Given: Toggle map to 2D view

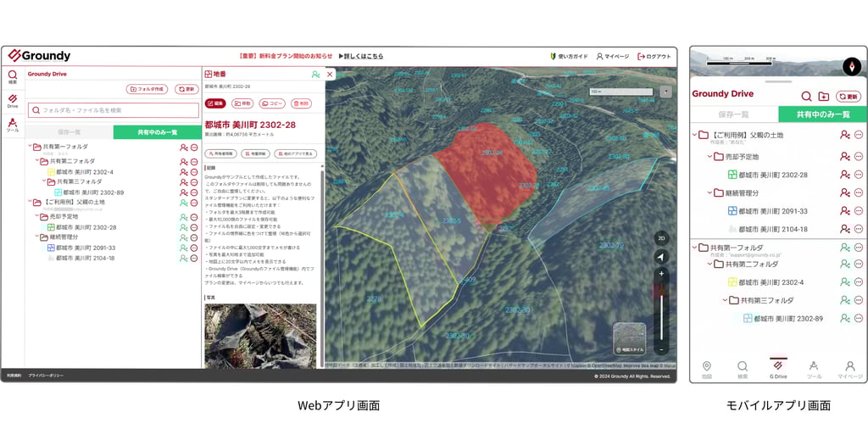Looking at the screenshot, I should point(661,238).
